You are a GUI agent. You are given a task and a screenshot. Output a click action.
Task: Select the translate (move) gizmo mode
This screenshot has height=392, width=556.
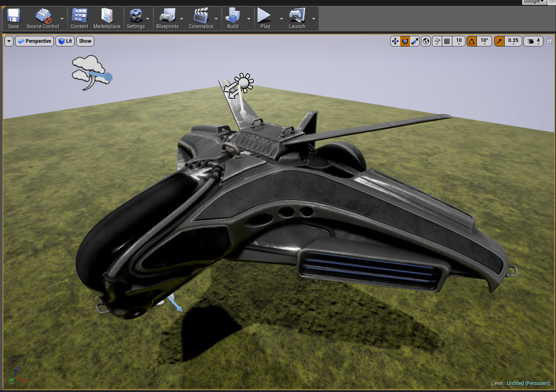point(395,41)
